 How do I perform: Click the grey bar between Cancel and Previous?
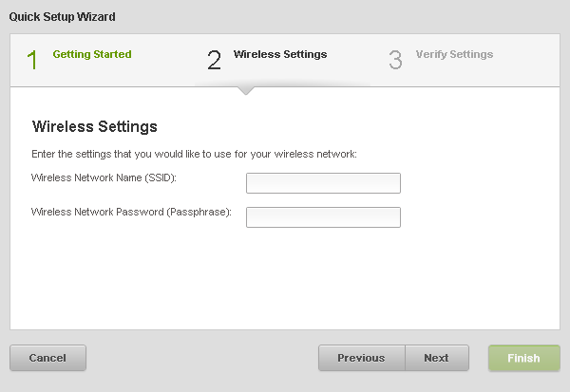click(201, 358)
